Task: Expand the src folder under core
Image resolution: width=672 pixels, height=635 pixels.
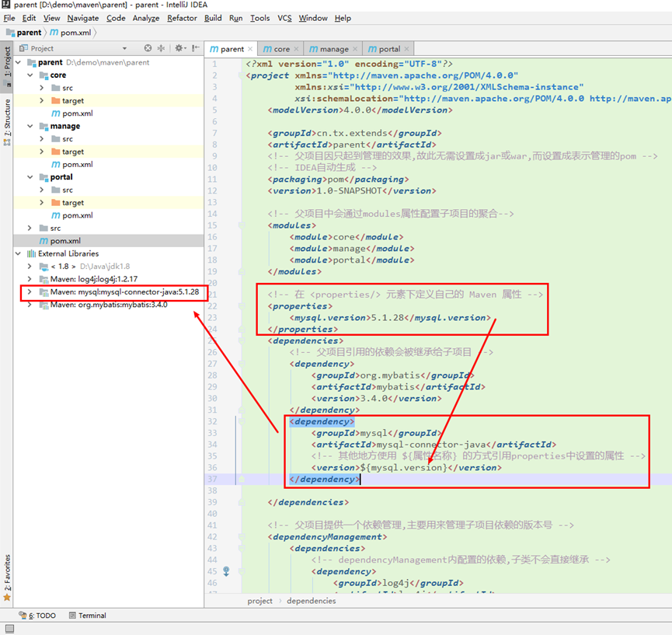Action: [42, 88]
